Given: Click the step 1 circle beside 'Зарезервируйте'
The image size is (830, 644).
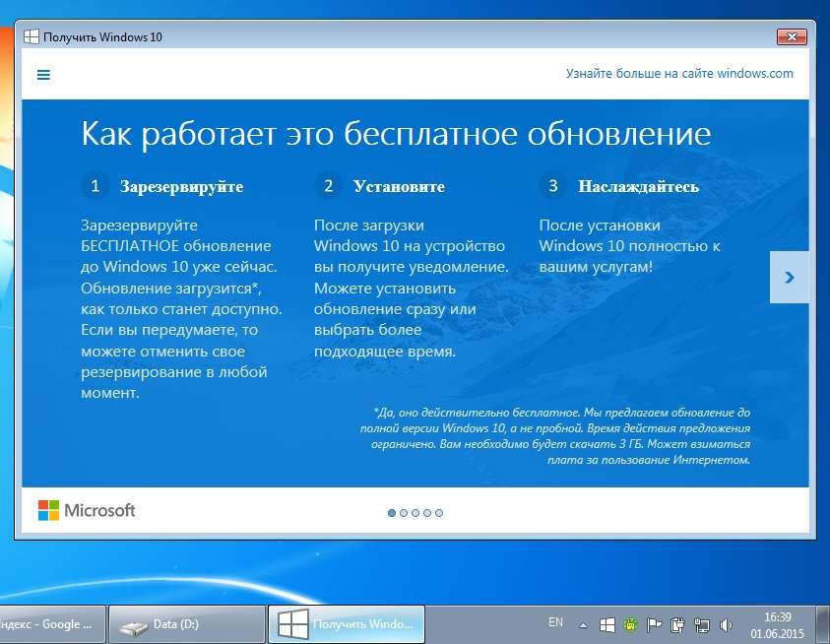Looking at the screenshot, I should 96,186.
